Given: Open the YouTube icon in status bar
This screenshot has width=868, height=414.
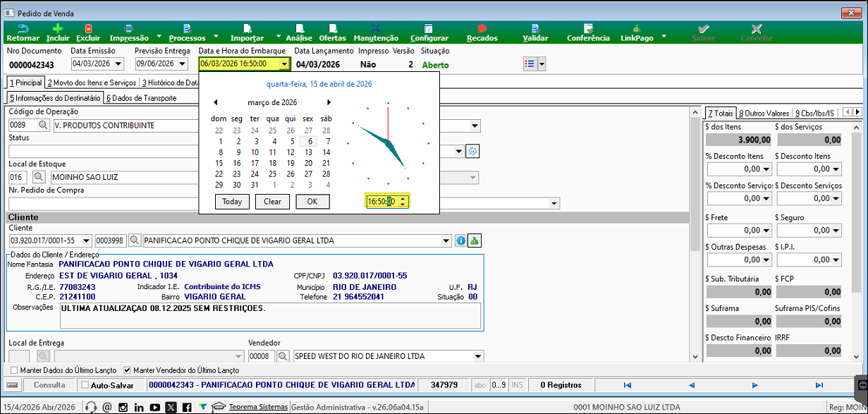Looking at the screenshot, I should (x=154, y=407).
